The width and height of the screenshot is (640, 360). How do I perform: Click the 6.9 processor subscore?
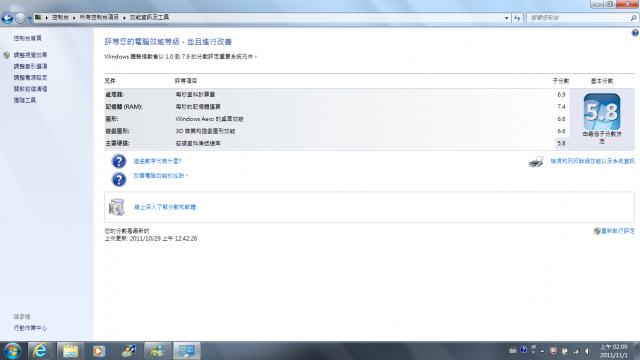561,94
